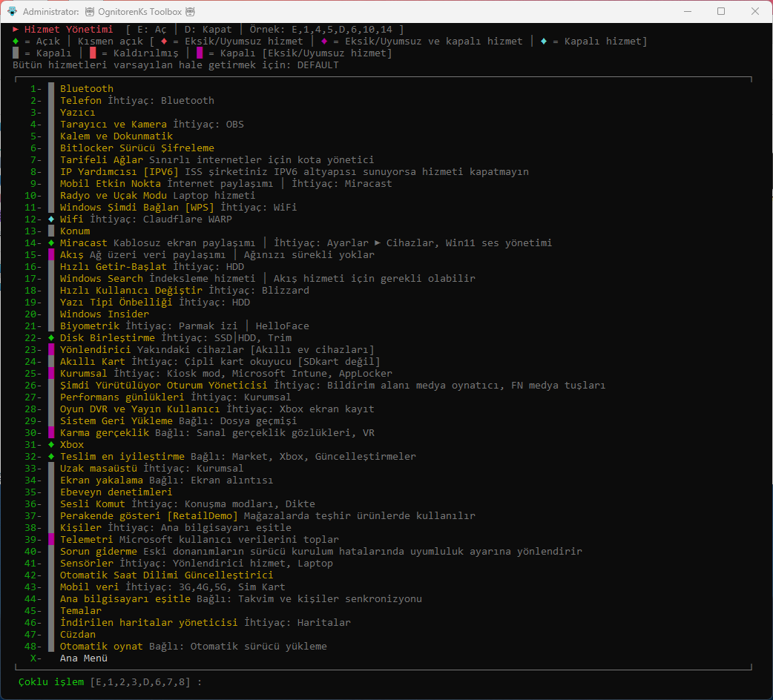Click the Perakende gösteri [RetailDemo] entry
Screen dimensions: 773x700
pyautogui.click(x=149, y=516)
